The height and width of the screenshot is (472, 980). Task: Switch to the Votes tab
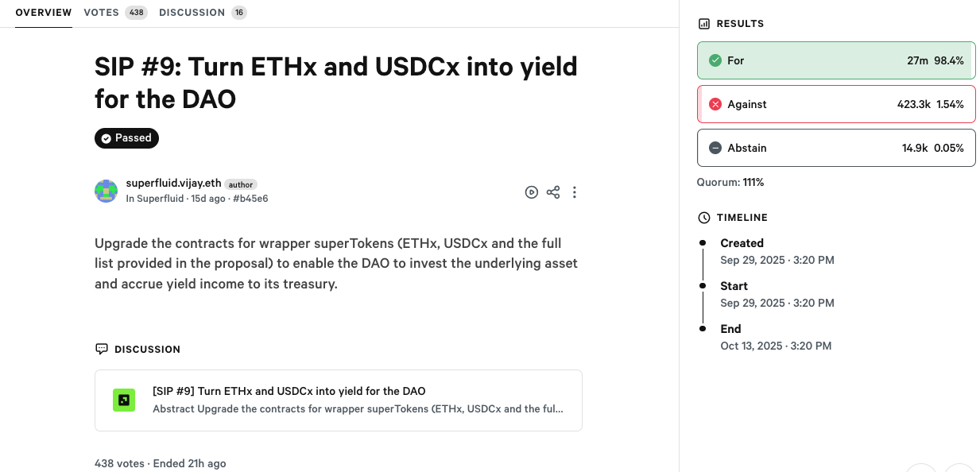[x=101, y=13]
